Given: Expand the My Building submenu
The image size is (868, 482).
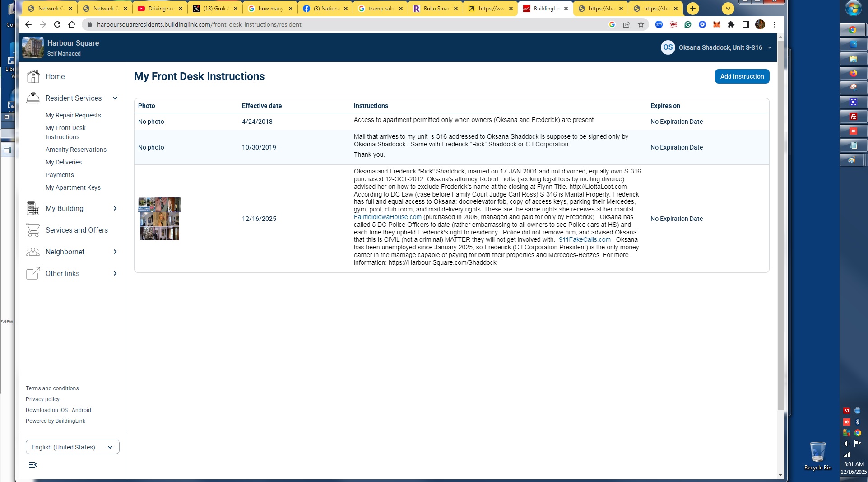Looking at the screenshot, I should click(x=115, y=208).
